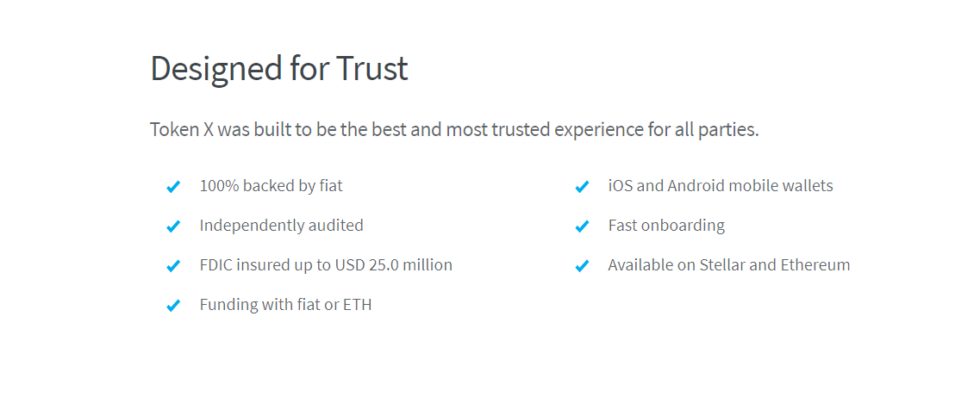
Task: Click the words Token X in the subtitle
Action: click(183, 130)
